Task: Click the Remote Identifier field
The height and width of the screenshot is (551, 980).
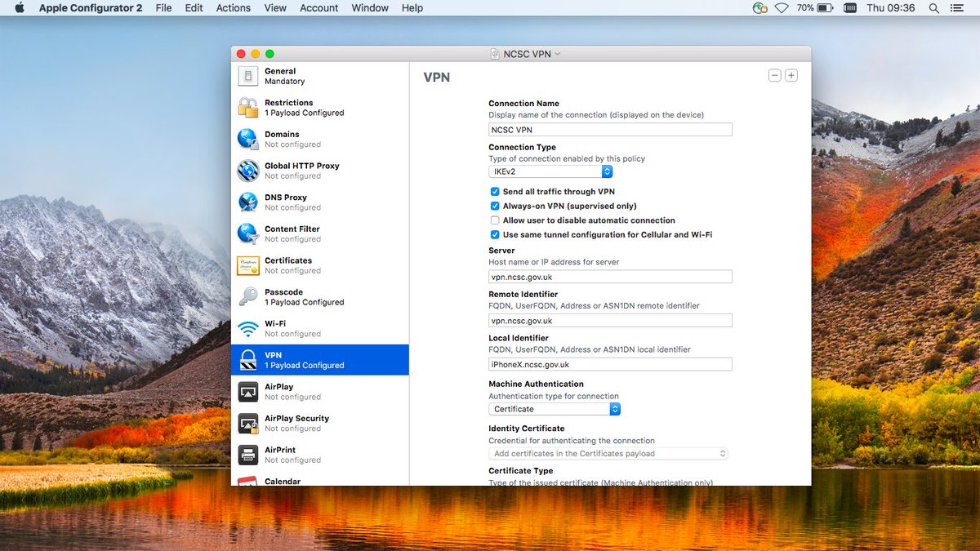Action: [x=610, y=321]
